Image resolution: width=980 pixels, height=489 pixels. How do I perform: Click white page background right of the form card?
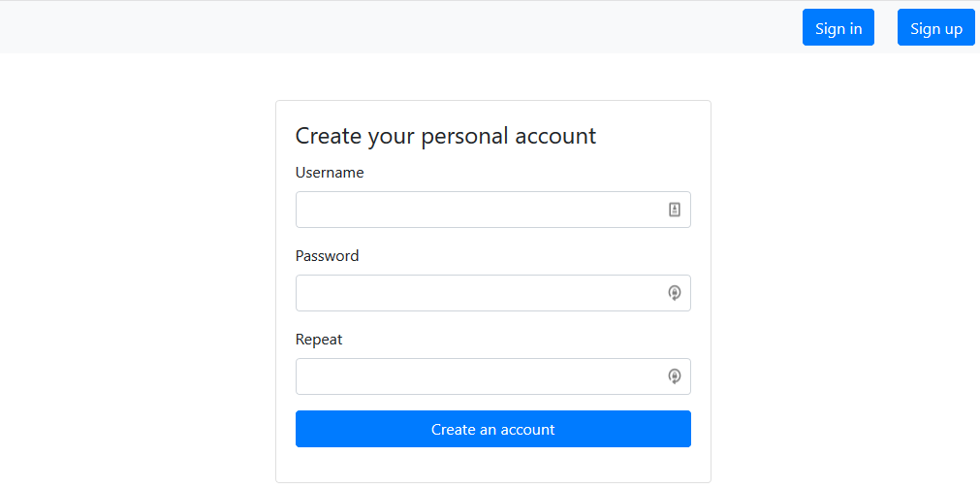pos(843,291)
